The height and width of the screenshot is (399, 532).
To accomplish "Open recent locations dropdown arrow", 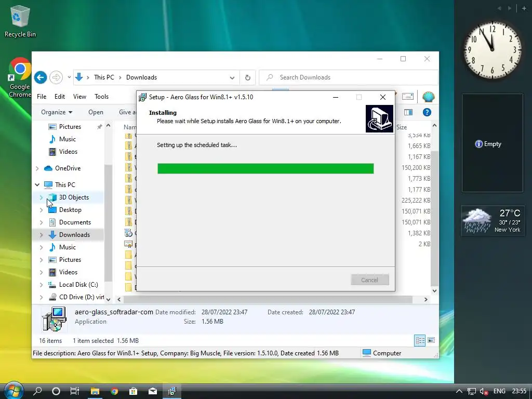I will coord(69,77).
